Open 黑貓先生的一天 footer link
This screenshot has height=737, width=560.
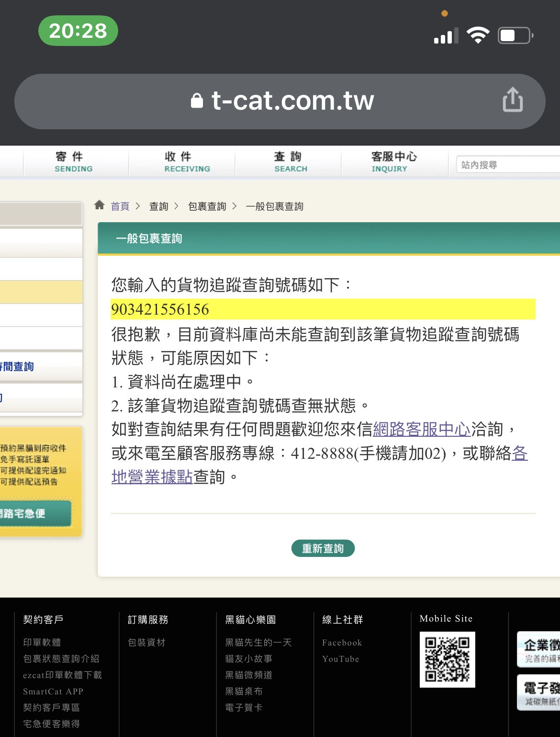point(258,642)
